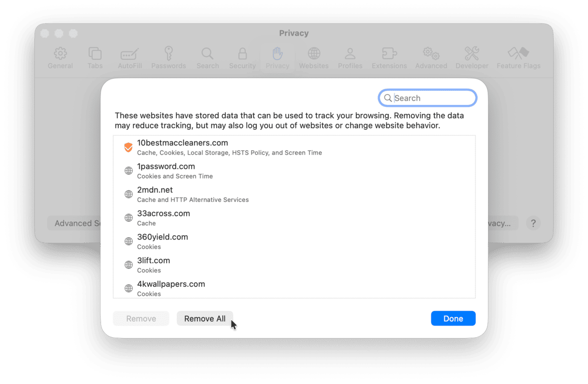Open the Profiles settings tab
Screen dimensions: 588x384
point(350,58)
